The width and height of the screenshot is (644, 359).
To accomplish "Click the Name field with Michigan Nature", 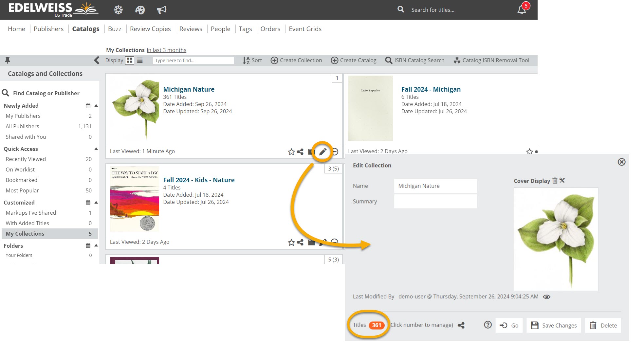I will click(x=435, y=186).
